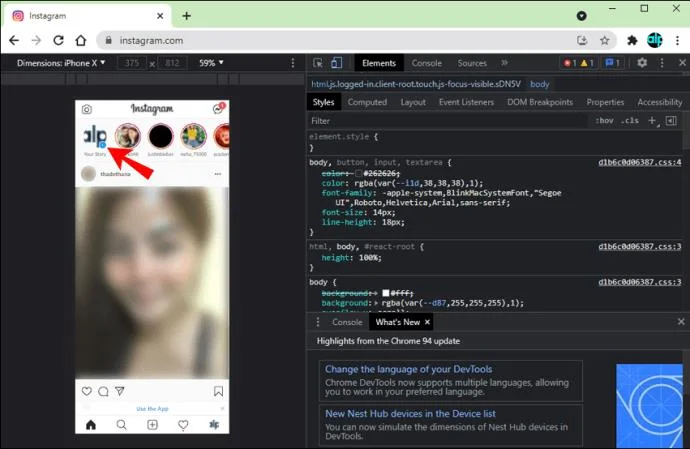Share the post with paper plane icon
Image resolution: width=690 pixels, height=449 pixels.
coord(120,391)
